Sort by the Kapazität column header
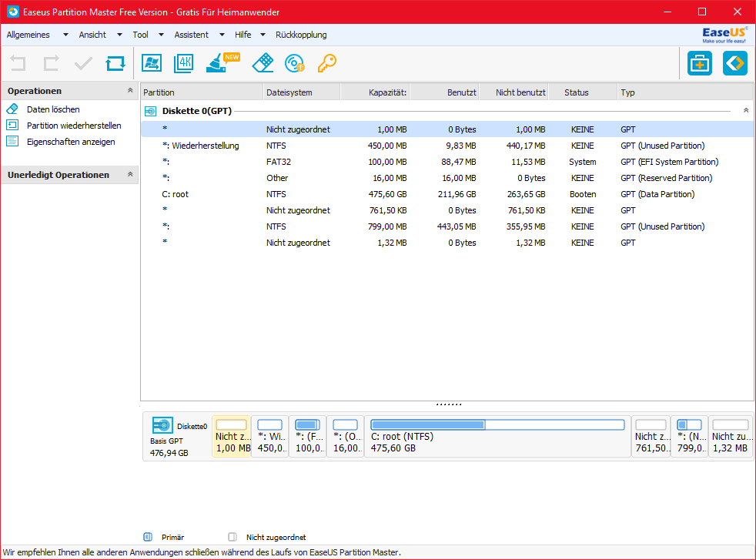This screenshot has width=756, height=560. (376, 92)
